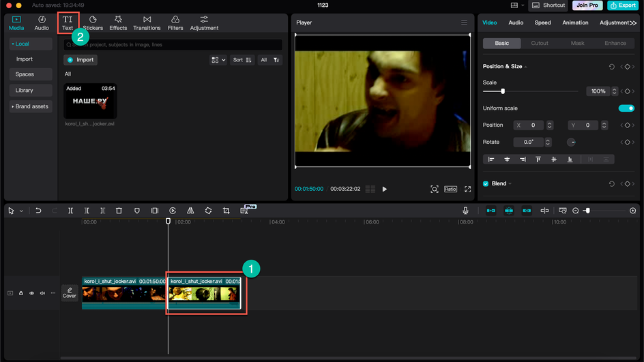Click the Import button in media panel
The height and width of the screenshot is (362, 644).
click(x=80, y=60)
